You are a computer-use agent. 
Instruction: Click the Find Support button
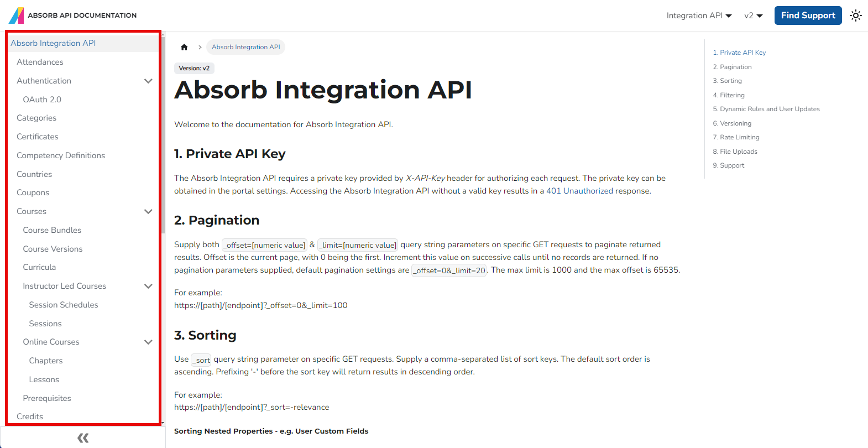pyautogui.click(x=808, y=15)
